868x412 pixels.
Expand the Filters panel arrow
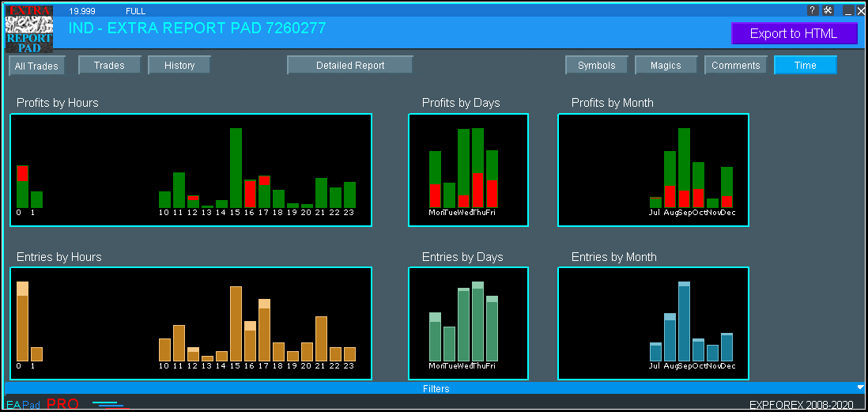click(860, 387)
